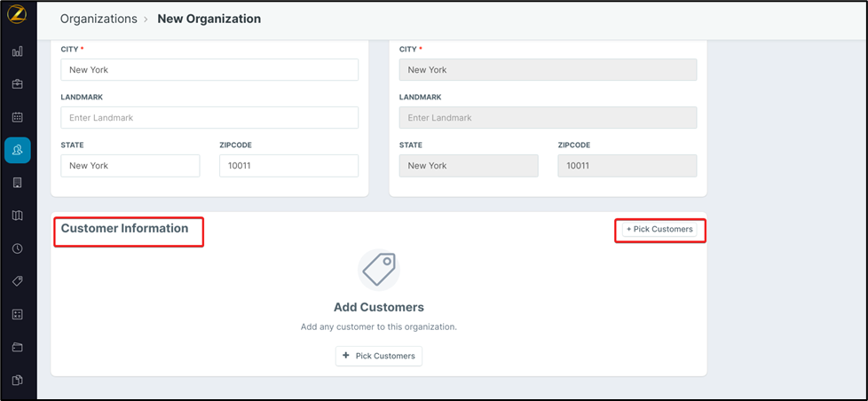Image resolution: width=868 pixels, height=401 pixels.
Task: Click the left State input field
Action: click(x=130, y=166)
